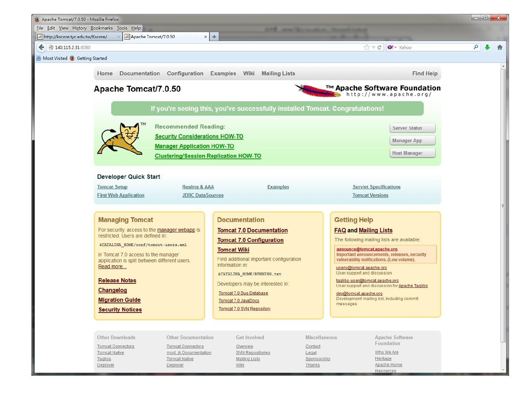Open Tomcat 7.0 Documentation link
532x399 pixels.
(252, 231)
